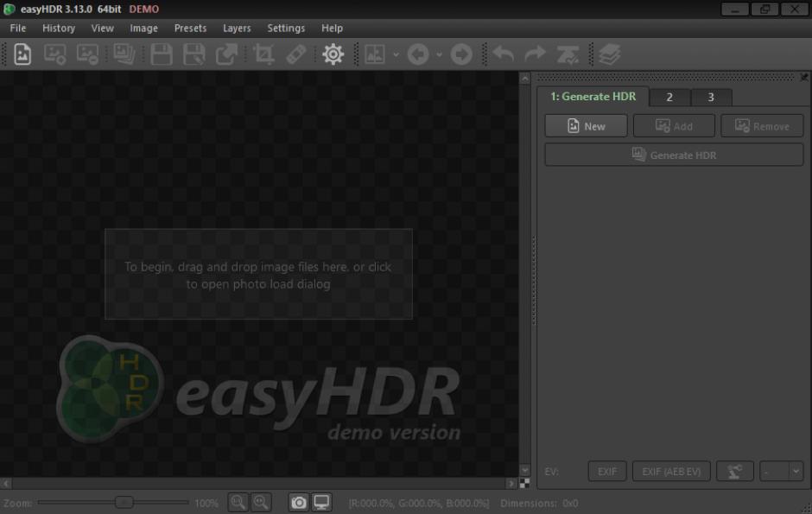Click the Export/open externally icon

(x=227, y=54)
